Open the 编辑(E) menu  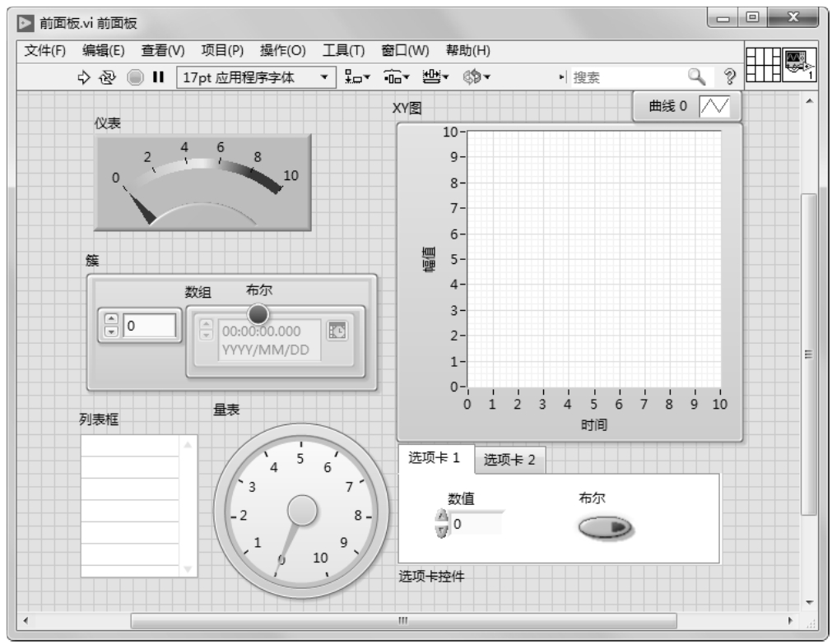[x=104, y=50]
